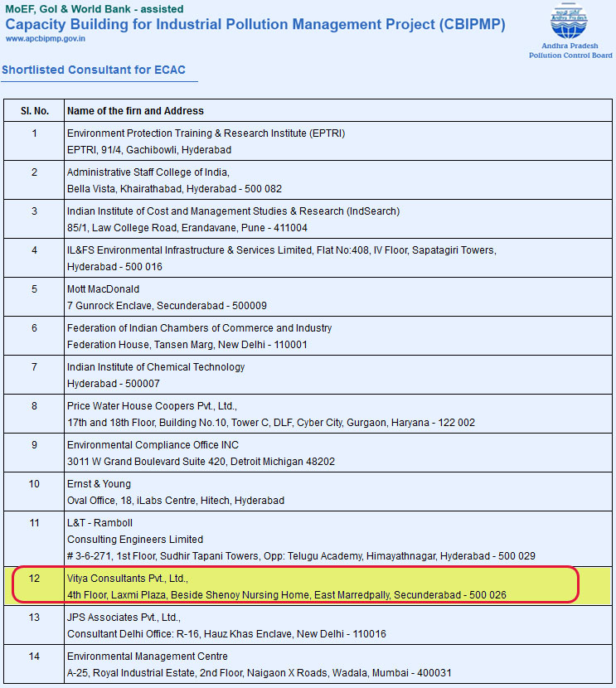Select 'L&T - Ramboll' text

99,524
